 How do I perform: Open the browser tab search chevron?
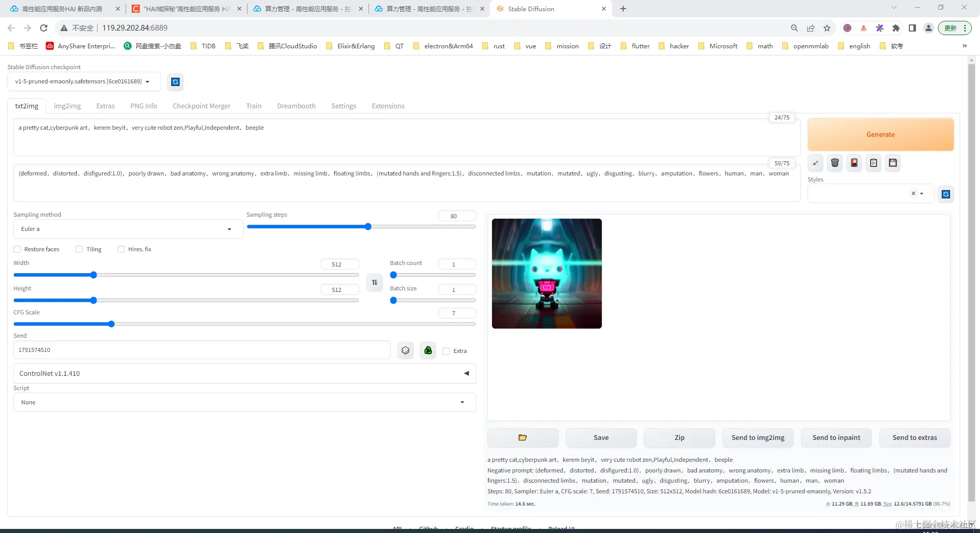click(894, 8)
